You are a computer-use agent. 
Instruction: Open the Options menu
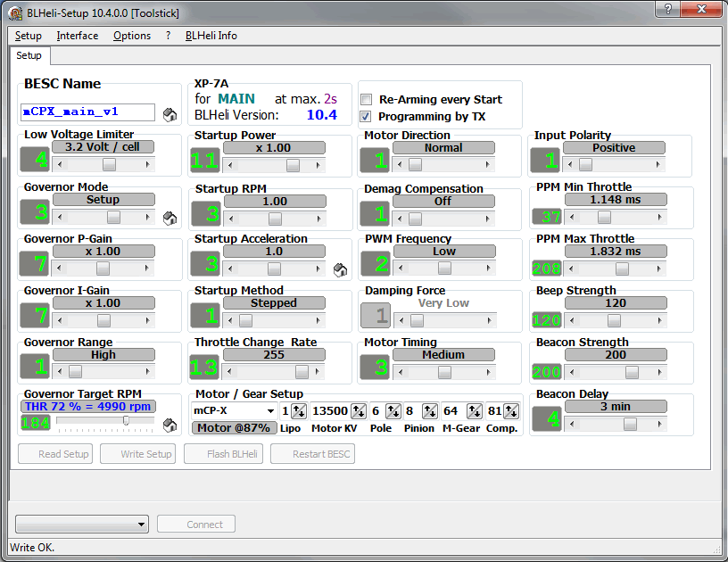132,36
